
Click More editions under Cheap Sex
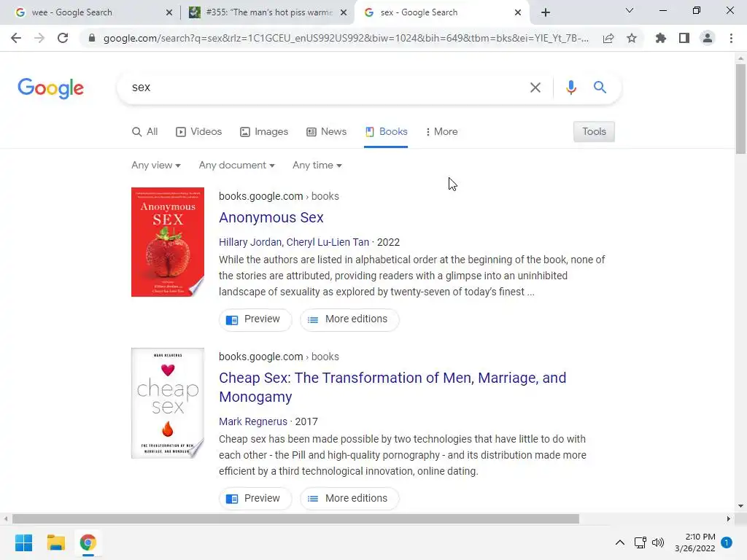[x=349, y=499]
